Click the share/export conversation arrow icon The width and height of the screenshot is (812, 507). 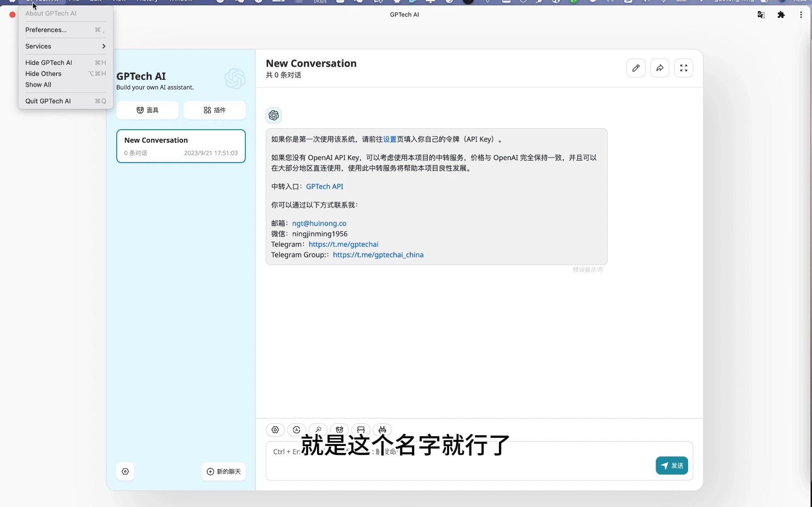pos(660,68)
